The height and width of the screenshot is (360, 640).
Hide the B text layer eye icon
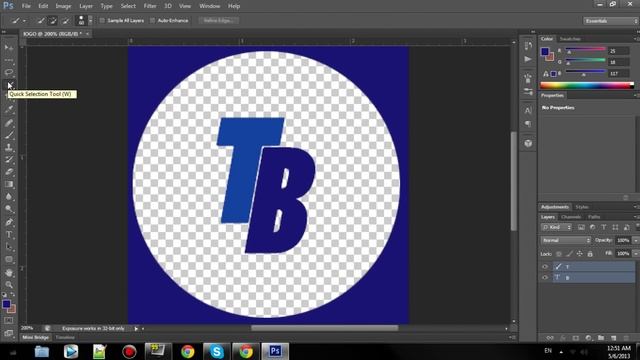(x=545, y=278)
